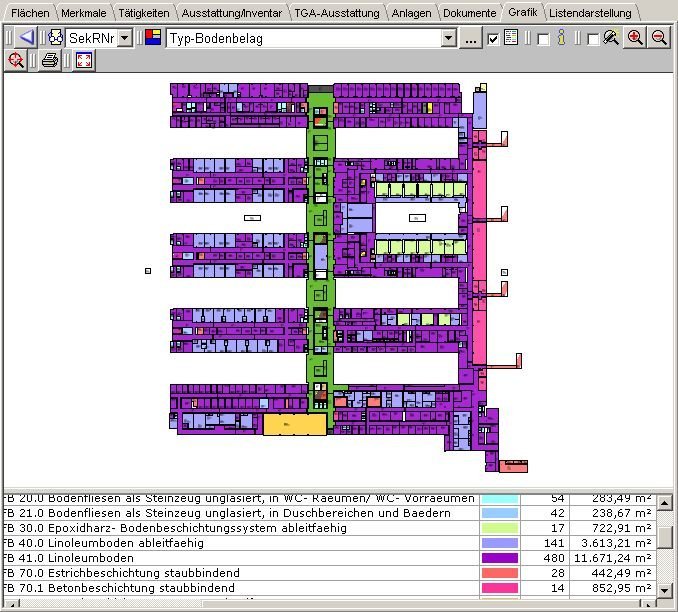This screenshot has height=612, width=678.
Task: Click the blue back arrow icon
Action: coord(27,38)
